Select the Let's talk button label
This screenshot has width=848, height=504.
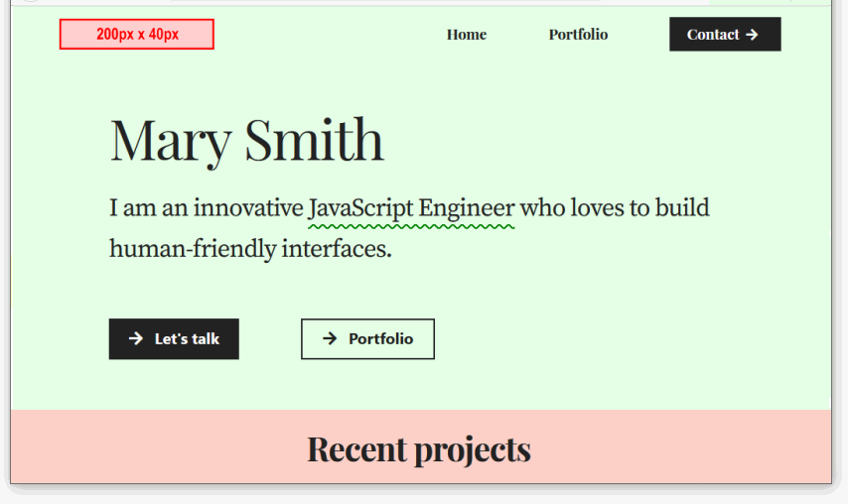[x=187, y=338]
